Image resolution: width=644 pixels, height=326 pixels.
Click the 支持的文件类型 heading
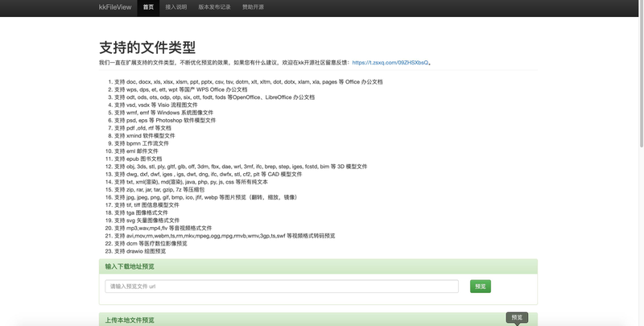[147, 47]
